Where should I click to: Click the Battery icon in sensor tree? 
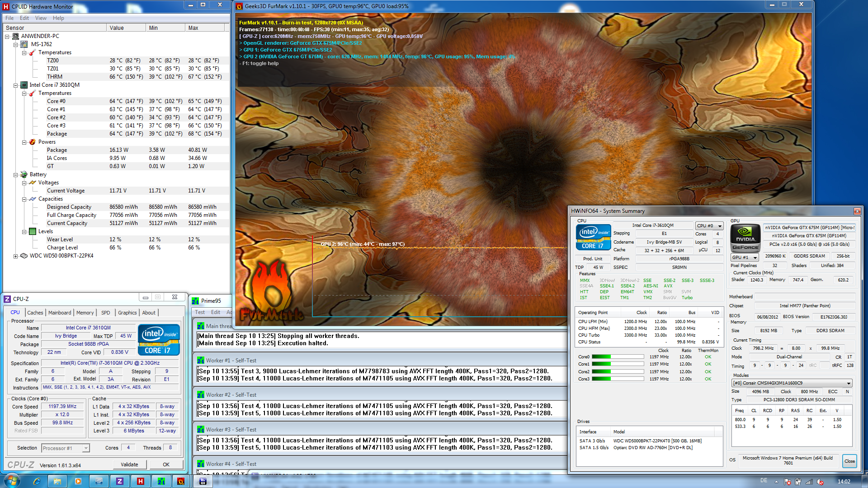pyautogui.click(x=24, y=174)
